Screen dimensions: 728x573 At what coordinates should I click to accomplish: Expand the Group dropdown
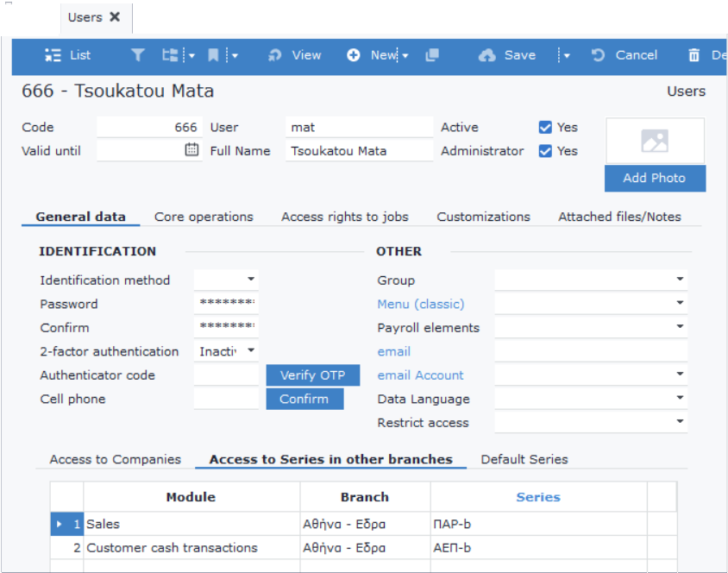click(680, 279)
